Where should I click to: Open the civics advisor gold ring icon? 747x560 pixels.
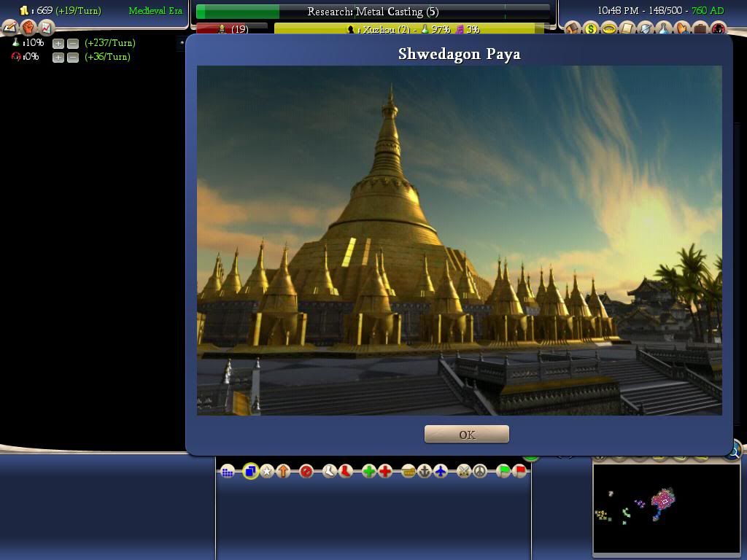609,28
